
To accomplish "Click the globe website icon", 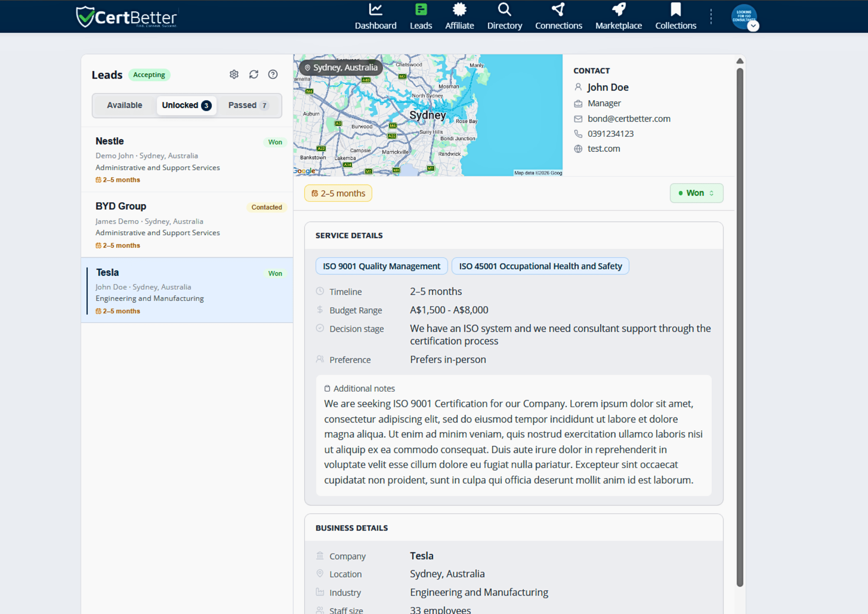I will [x=578, y=149].
